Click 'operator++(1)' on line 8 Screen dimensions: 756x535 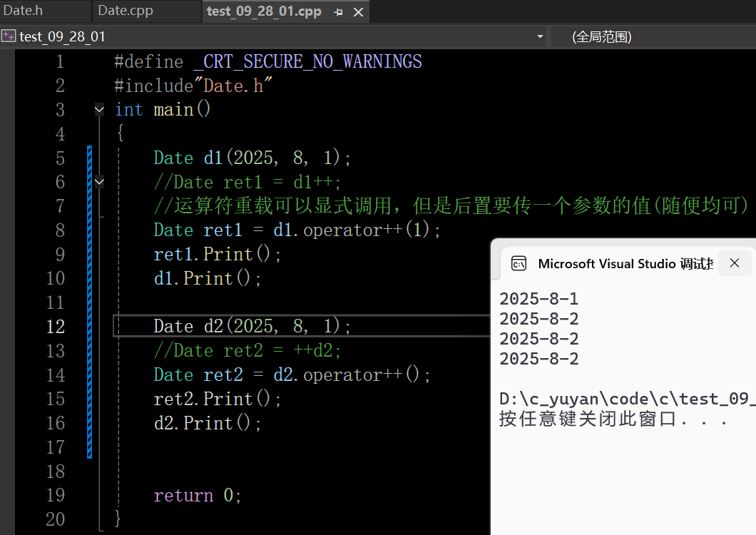(367, 230)
